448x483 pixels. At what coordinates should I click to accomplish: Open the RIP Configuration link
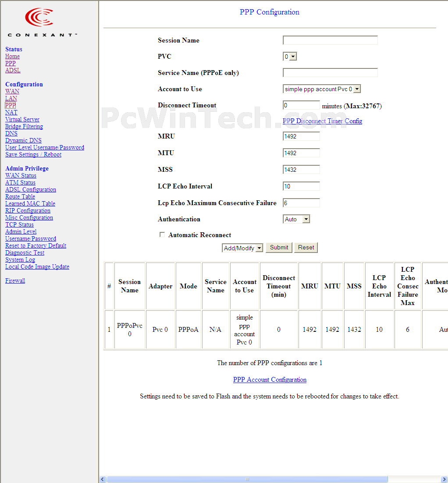28,210
